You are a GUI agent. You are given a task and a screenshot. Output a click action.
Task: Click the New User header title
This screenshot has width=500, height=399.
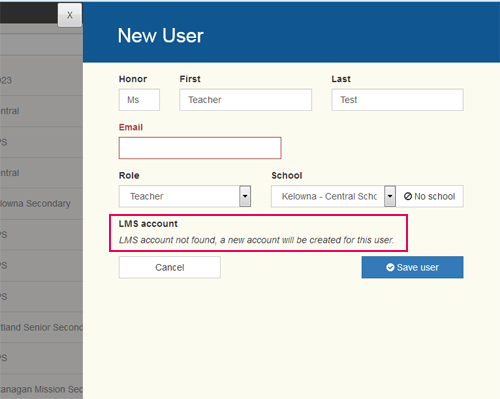160,36
